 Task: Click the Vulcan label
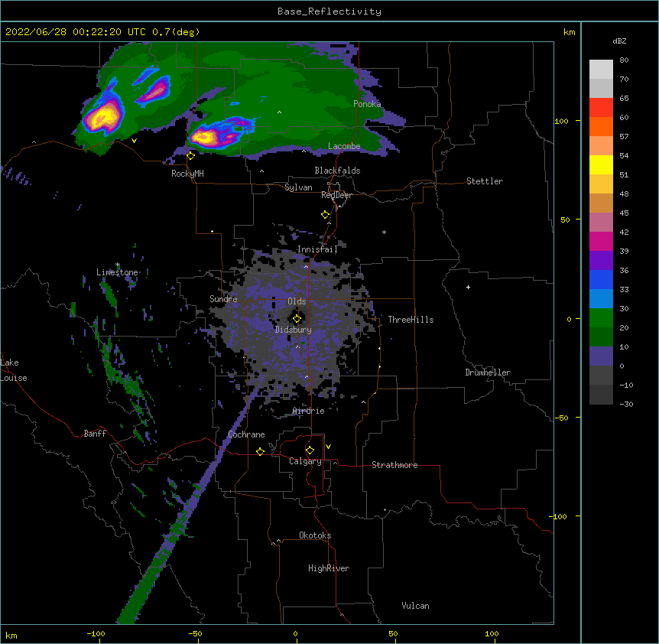click(x=415, y=606)
